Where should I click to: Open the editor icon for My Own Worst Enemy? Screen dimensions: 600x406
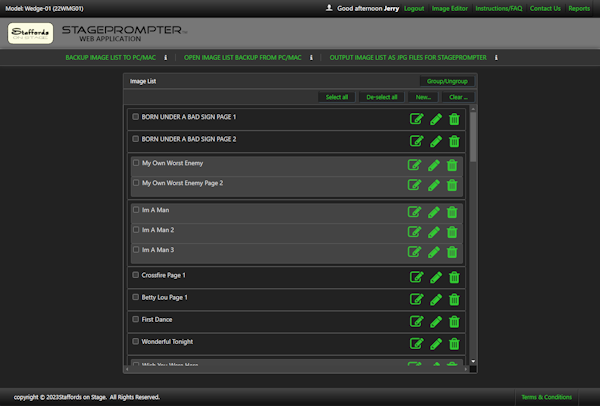pyautogui.click(x=414, y=165)
